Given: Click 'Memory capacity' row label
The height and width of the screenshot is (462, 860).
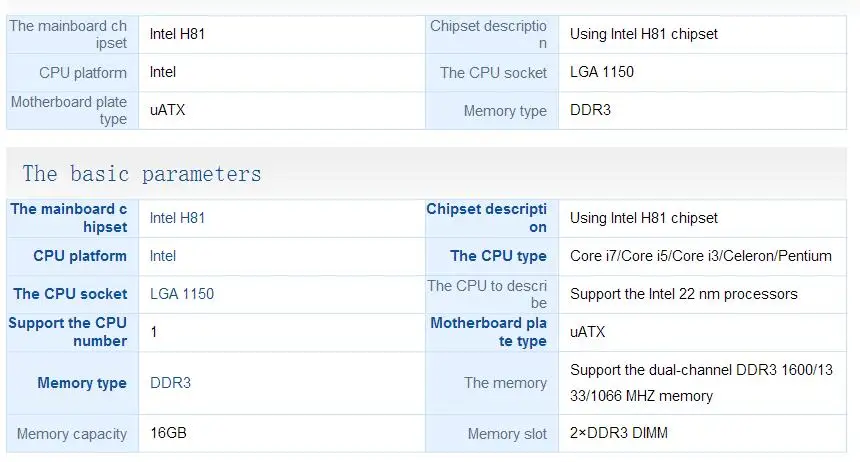Looking at the screenshot, I should click(x=71, y=434).
